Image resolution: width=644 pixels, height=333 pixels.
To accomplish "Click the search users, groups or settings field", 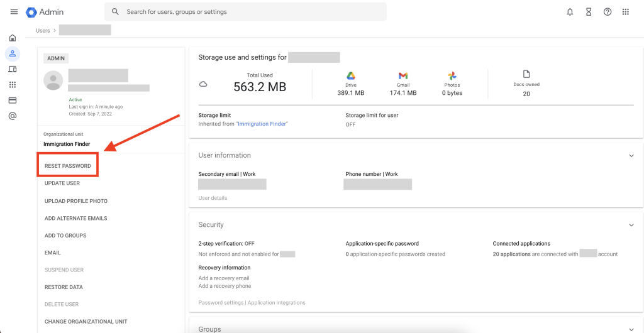I will [x=252, y=12].
